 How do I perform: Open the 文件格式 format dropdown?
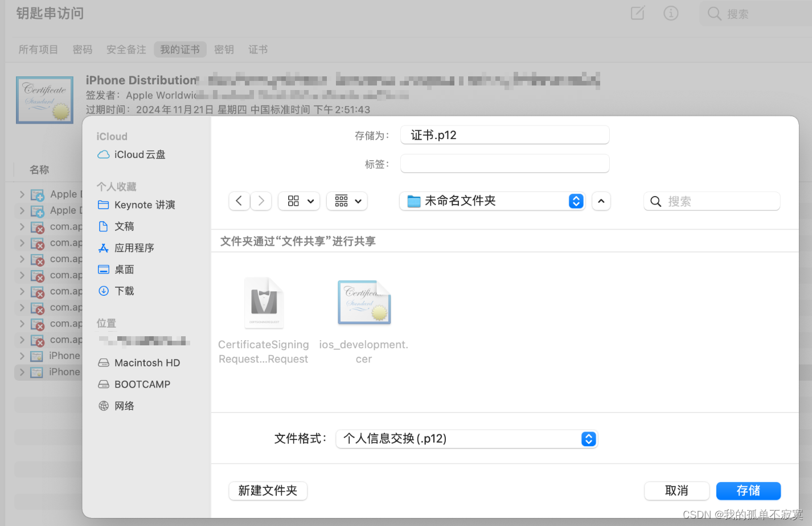pyautogui.click(x=466, y=439)
